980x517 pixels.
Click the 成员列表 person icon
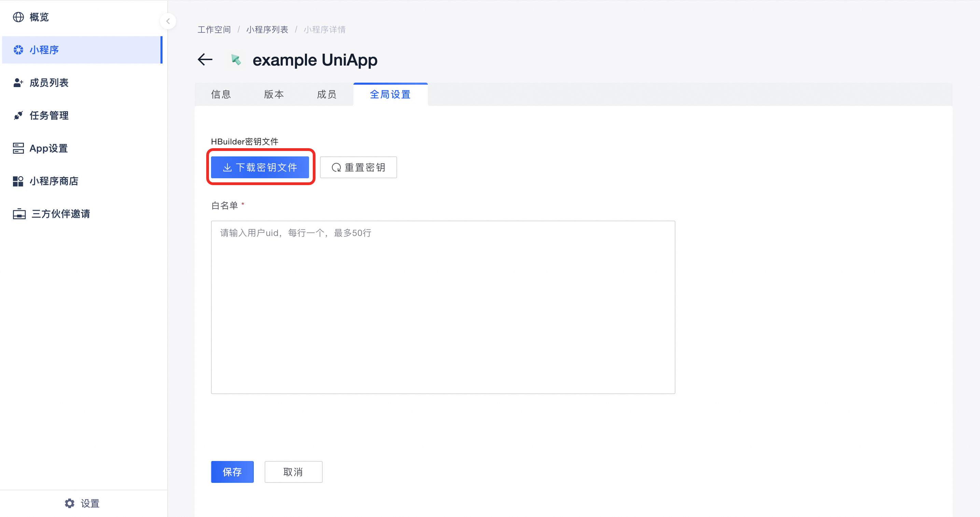pos(18,83)
